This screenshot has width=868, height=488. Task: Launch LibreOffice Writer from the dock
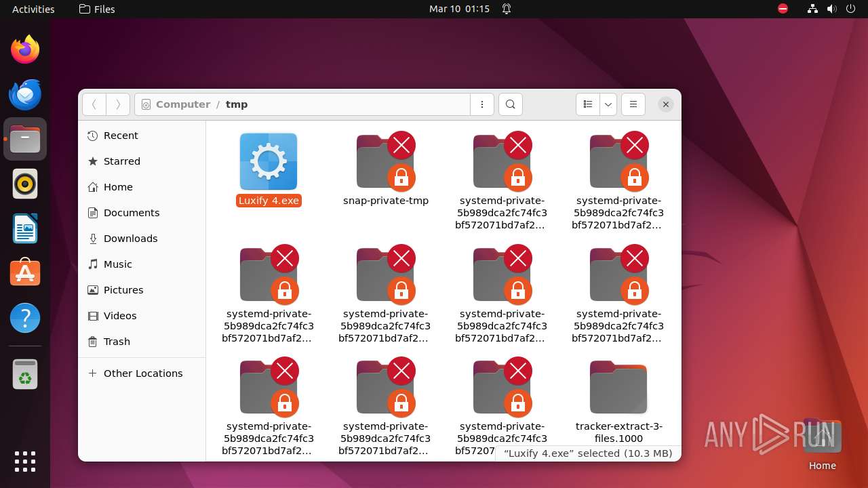[x=25, y=228]
